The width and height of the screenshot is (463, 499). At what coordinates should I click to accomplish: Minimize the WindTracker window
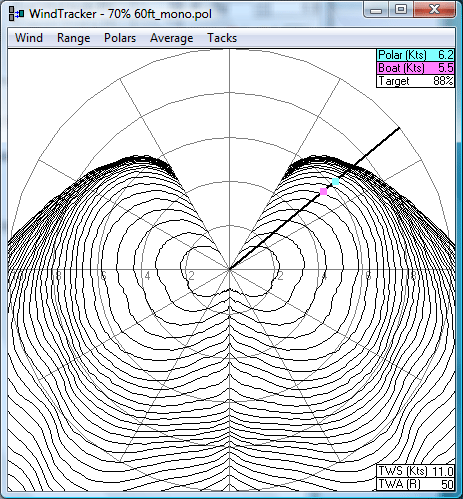point(376,10)
